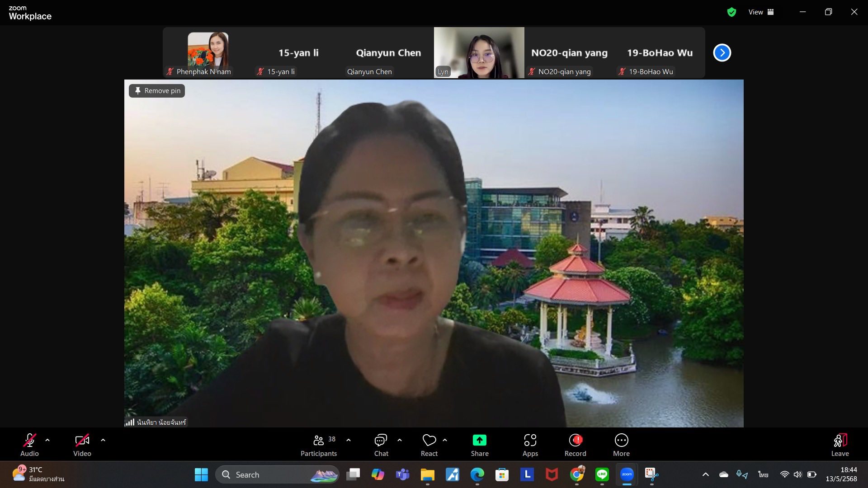Open video options arrow beside Video

point(103,440)
